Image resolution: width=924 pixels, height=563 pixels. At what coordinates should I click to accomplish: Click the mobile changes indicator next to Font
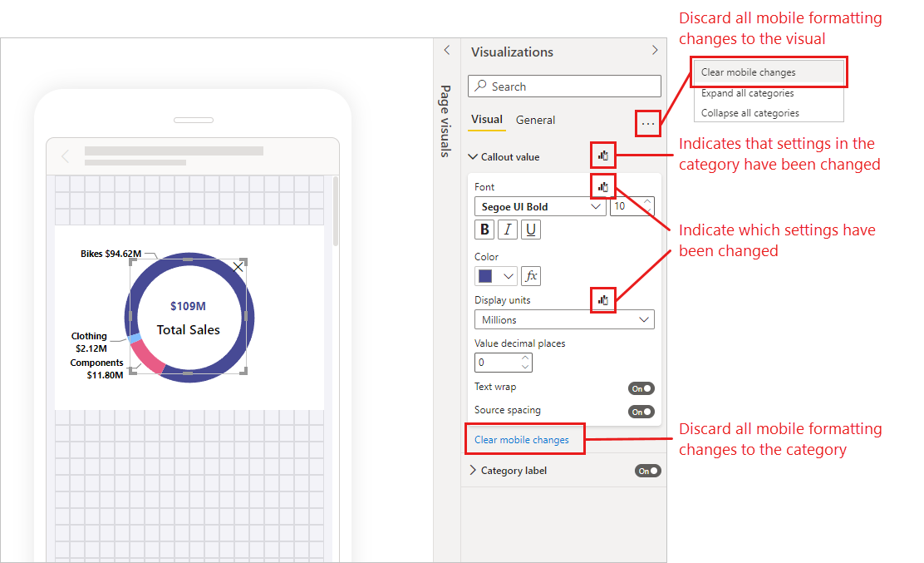(602, 186)
